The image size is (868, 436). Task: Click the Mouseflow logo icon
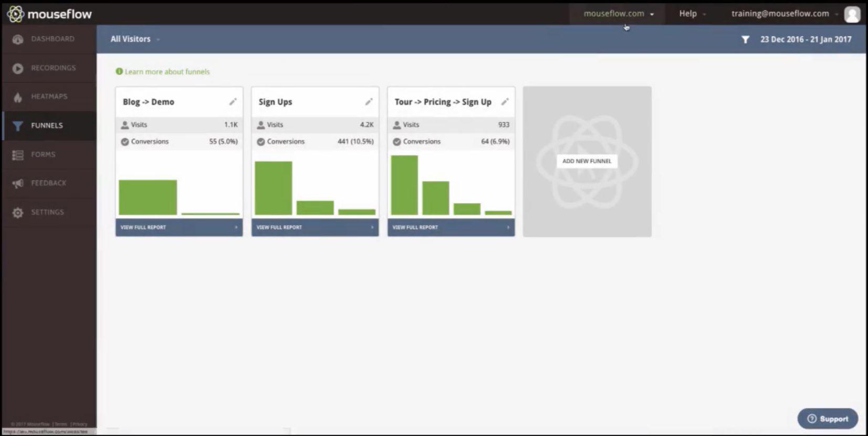pos(15,14)
